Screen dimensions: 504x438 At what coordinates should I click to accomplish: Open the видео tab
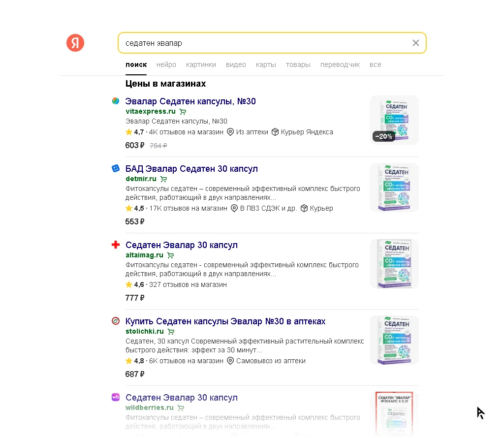coord(236,64)
